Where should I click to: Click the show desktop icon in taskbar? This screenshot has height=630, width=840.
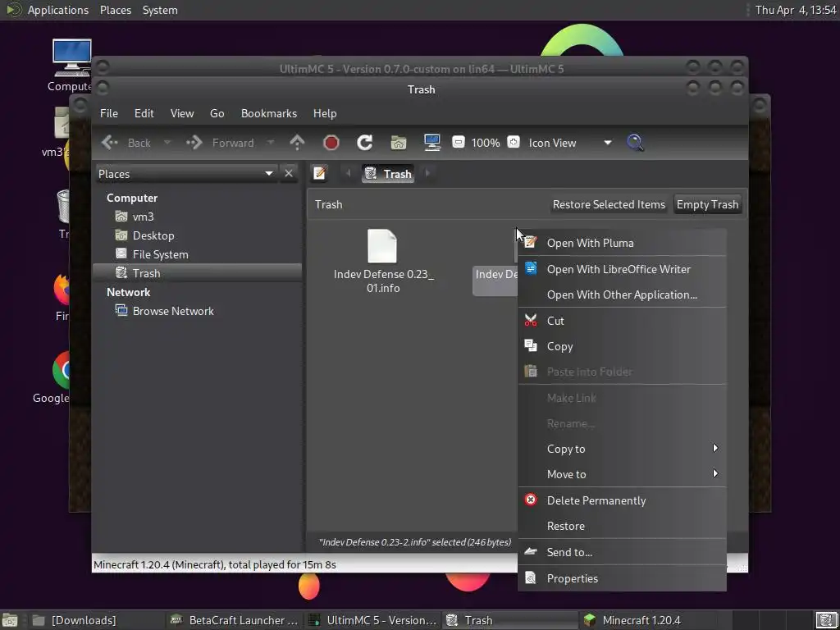click(10, 620)
